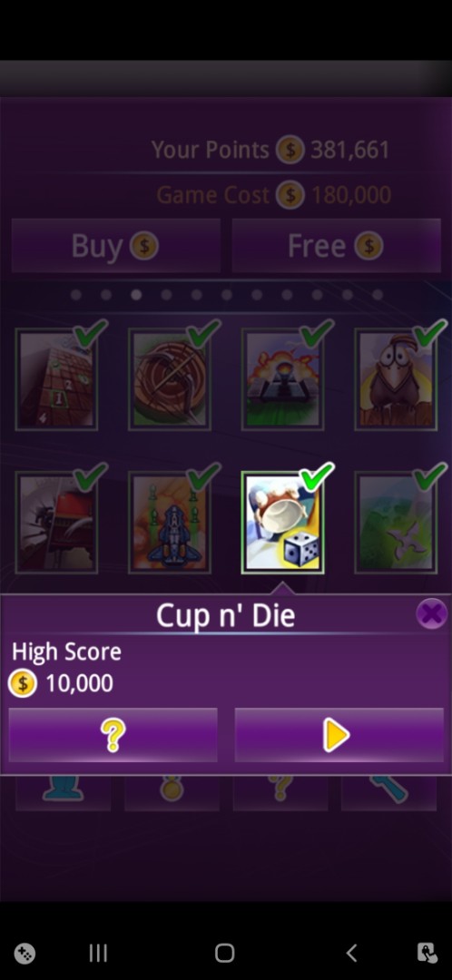Select the brown bird game thumbnail

coord(396,379)
